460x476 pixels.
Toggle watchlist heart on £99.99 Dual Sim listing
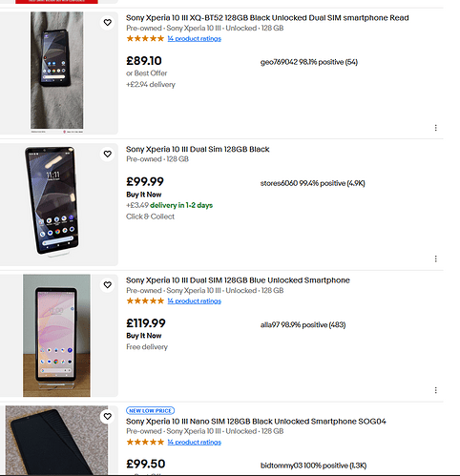(x=108, y=154)
